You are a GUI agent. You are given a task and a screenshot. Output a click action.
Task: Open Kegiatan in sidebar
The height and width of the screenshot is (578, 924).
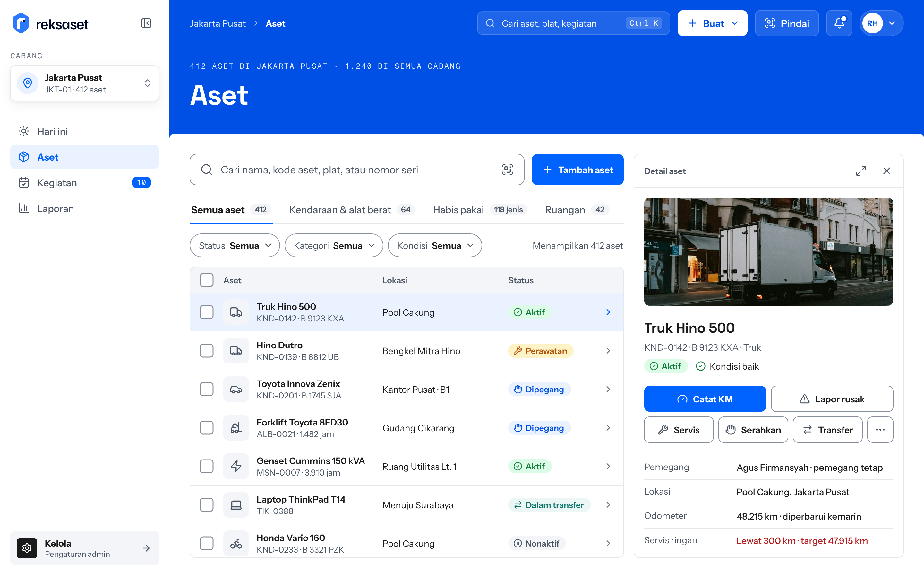pos(84,183)
